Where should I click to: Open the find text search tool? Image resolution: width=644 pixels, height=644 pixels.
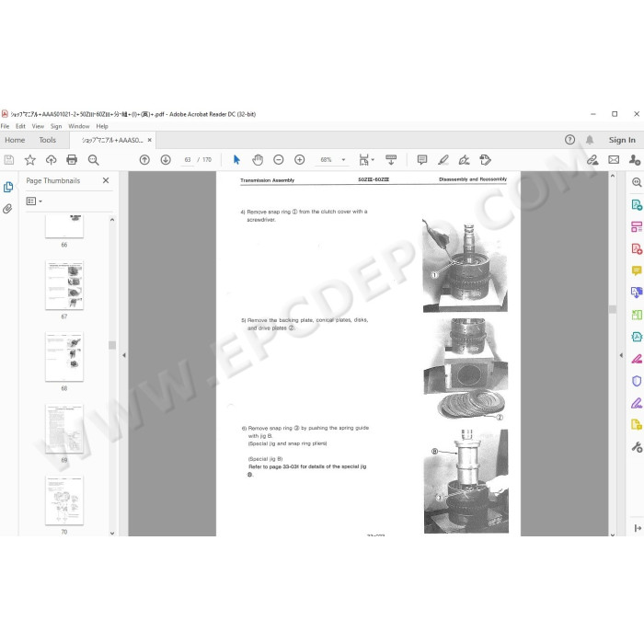tap(93, 160)
